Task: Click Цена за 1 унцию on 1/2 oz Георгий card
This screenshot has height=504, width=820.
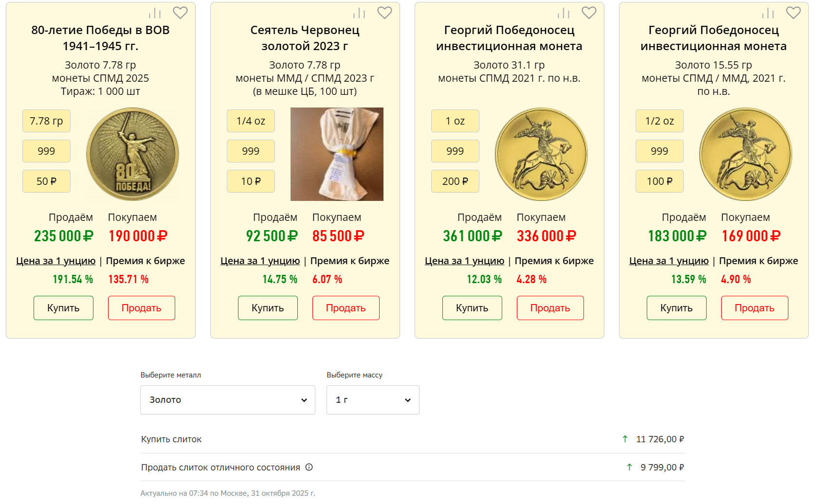Action: 669,261
